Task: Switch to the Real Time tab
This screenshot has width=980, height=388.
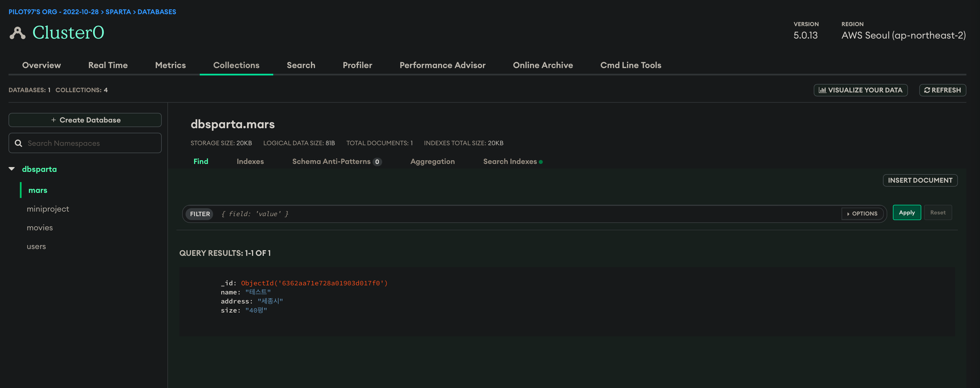Action: [x=108, y=65]
